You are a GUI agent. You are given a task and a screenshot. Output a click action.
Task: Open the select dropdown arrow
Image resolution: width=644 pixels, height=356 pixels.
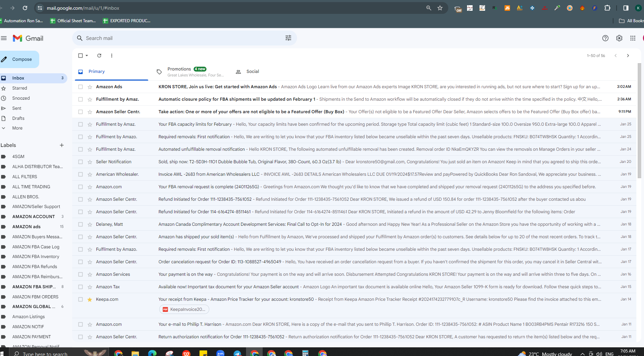tap(87, 56)
